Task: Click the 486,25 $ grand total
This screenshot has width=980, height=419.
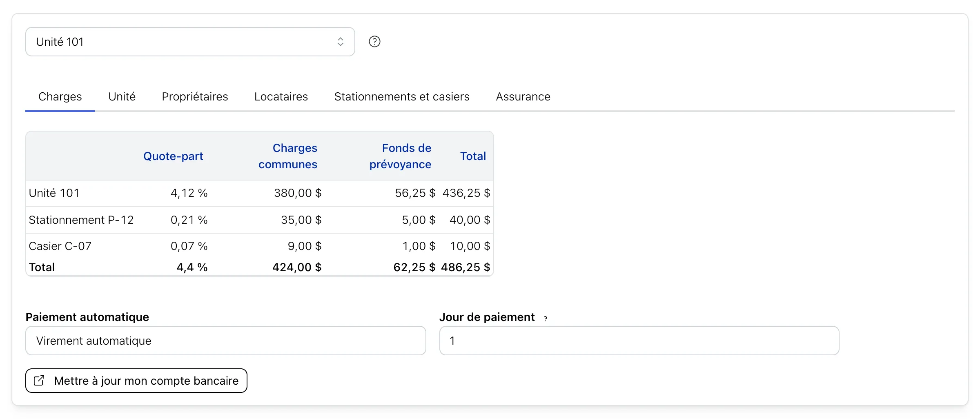Action: (465, 267)
